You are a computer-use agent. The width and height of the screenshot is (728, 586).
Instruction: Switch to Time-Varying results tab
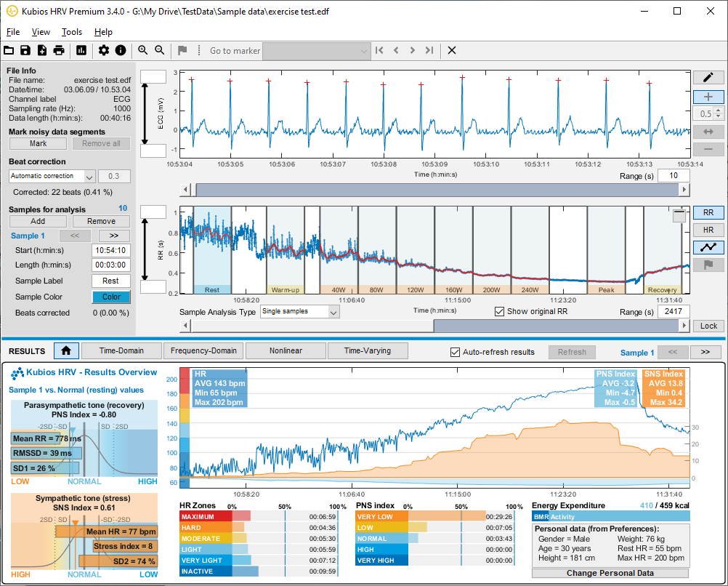(x=368, y=351)
